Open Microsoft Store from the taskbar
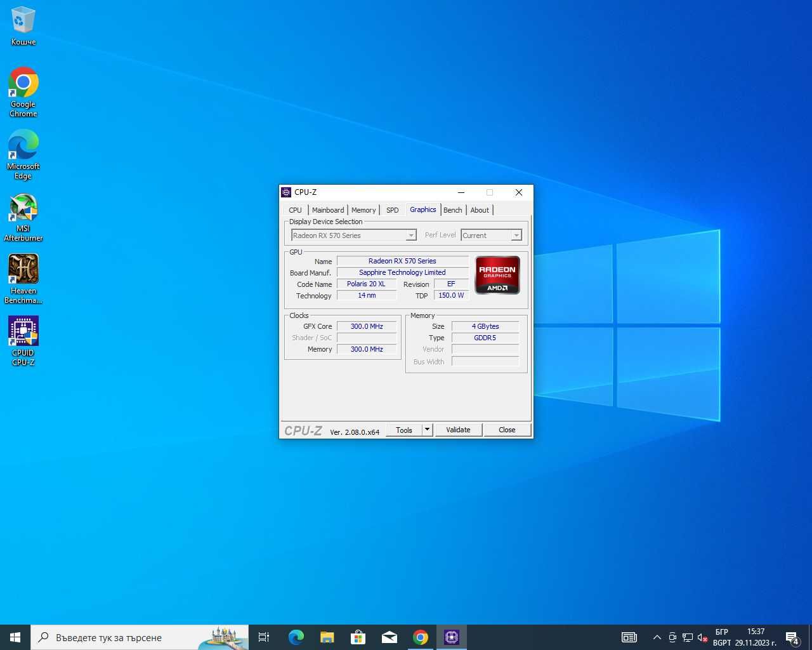Viewport: 812px width, 650px height. [358, 637]
